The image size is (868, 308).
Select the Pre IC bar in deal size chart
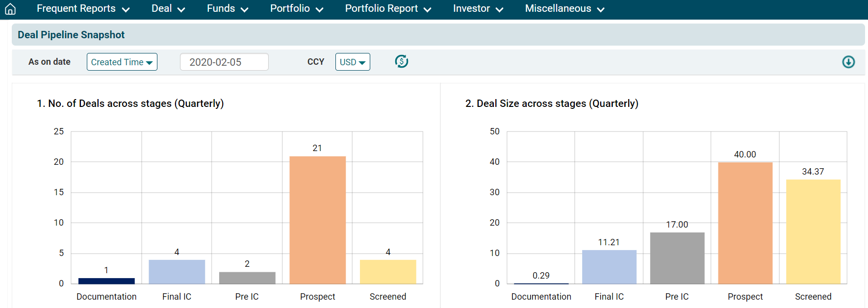677,258
